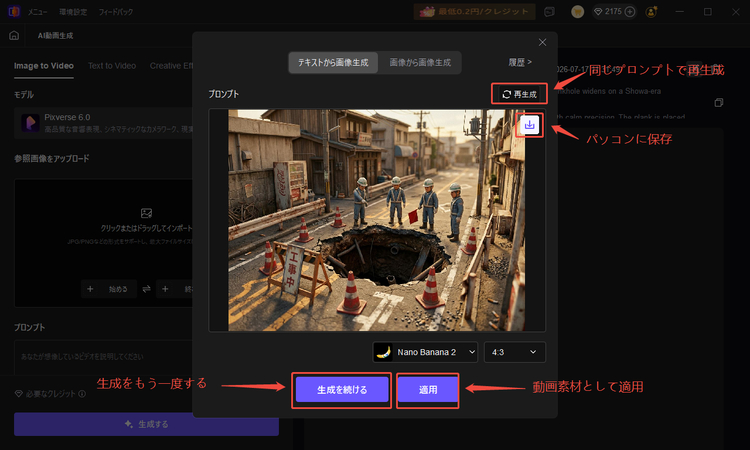
Task: Click the 生成を続ける button
Action: pos(342,390)
